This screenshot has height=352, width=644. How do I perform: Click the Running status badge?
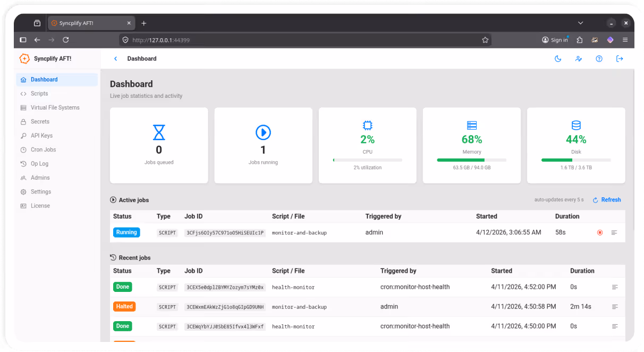126,232
